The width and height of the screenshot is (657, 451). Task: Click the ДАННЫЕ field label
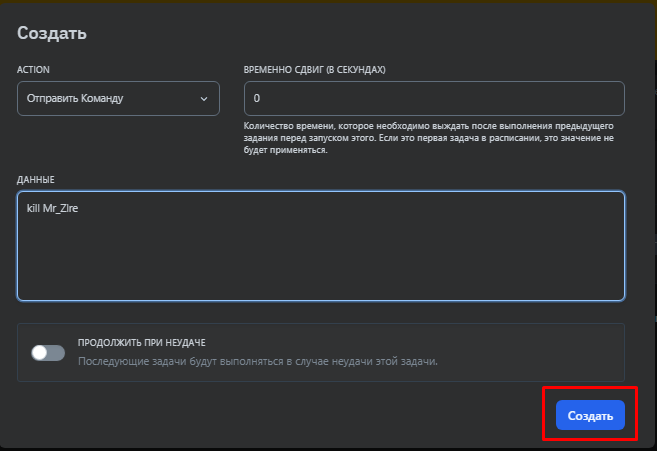tap(35, 179)
